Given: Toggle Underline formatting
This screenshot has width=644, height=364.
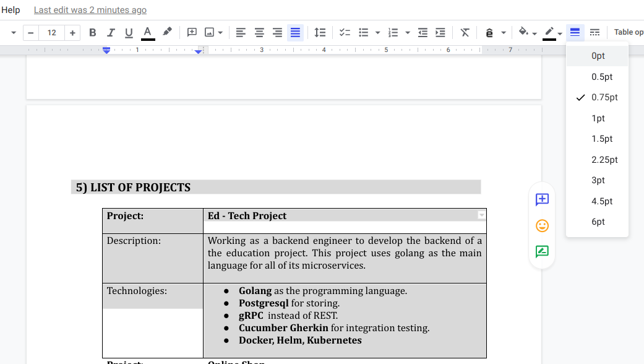Looking at the screenshot, I should pos(128,32).
